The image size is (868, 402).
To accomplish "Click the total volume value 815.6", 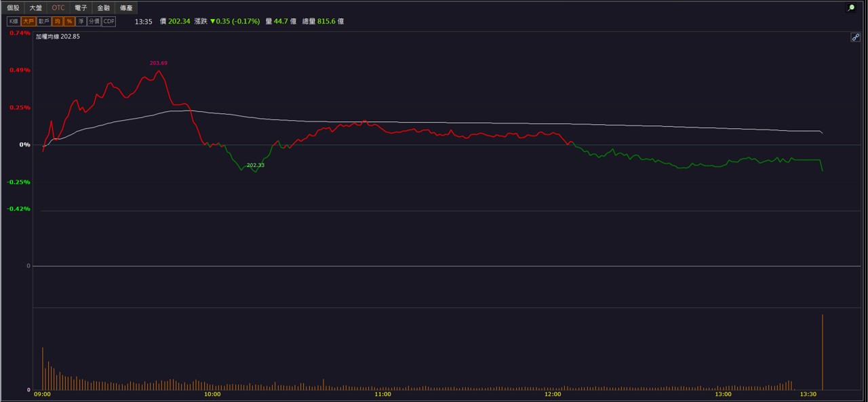I will (326, 22).
